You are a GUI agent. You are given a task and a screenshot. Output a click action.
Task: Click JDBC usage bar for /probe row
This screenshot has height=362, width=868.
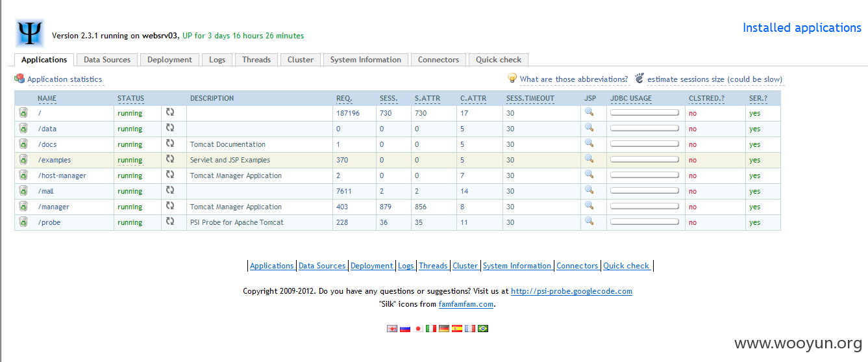click(645, 222)
